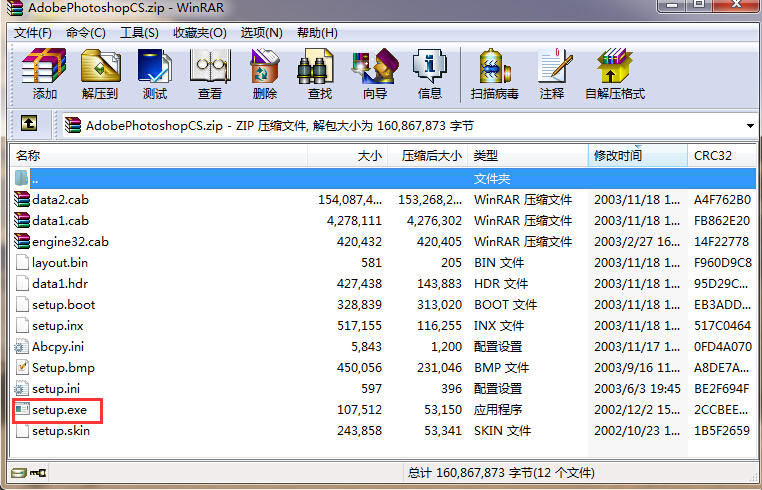Viewport: 762px width, 490px height.
Task: Click the 信息 (Info) toolbar icon
Action: click(430, 66)
